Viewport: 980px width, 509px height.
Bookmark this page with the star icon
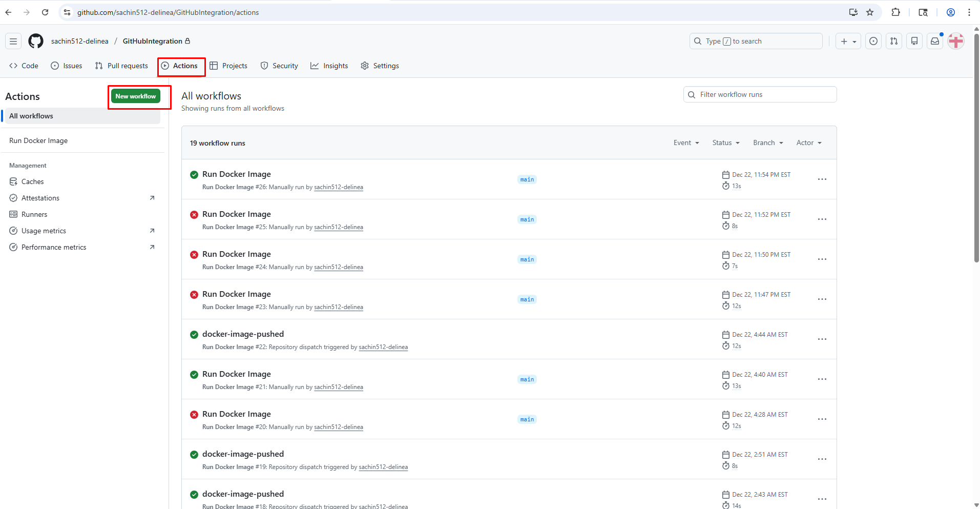click(x=870, y=12)
